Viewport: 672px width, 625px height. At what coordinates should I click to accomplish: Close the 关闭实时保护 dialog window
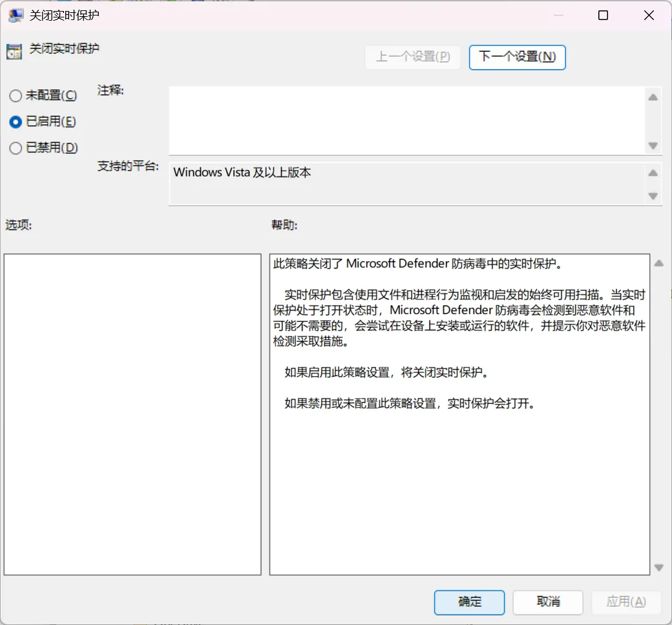click(649, 16)
